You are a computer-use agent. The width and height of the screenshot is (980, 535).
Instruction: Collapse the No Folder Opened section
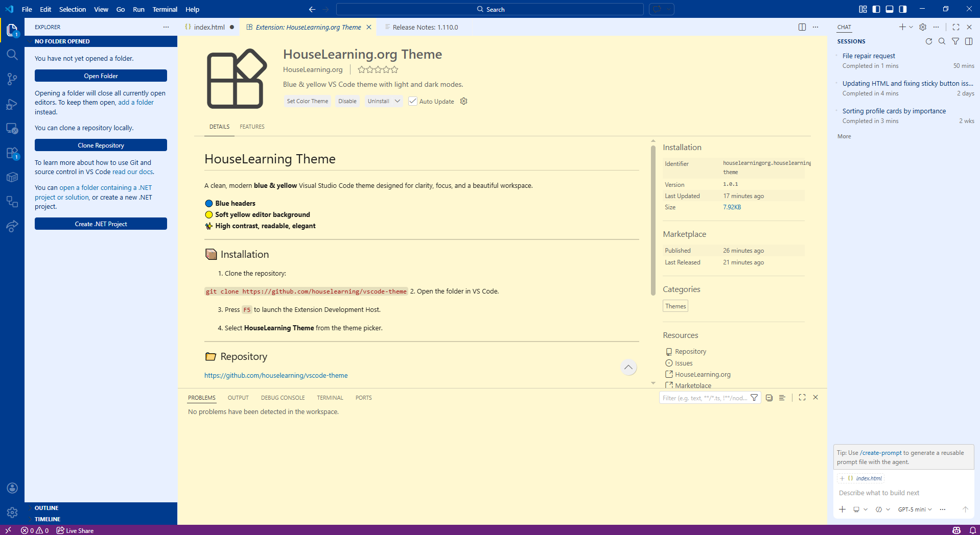(x=101, y=41)
